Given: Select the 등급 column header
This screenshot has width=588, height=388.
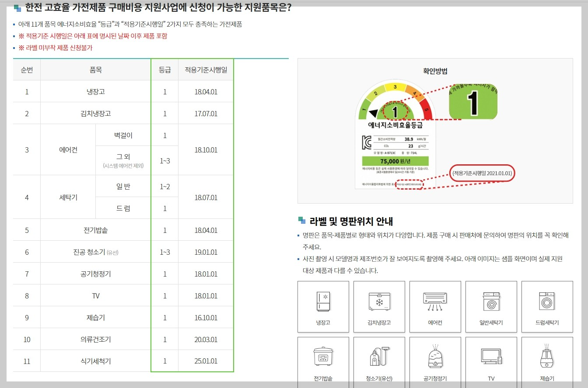Looking at the screenshot, I should [x=164, y=69].
